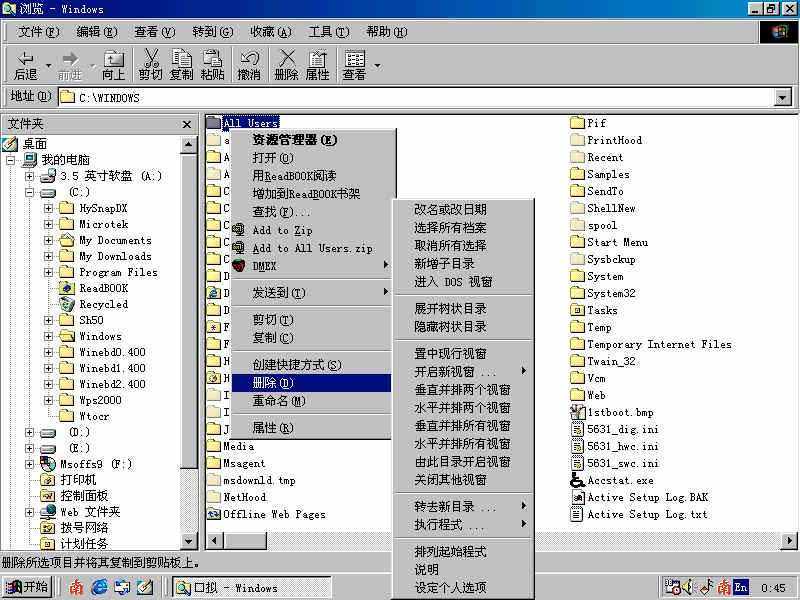Click the 向上 (Up) navigation icon

(x=113, y=63)
